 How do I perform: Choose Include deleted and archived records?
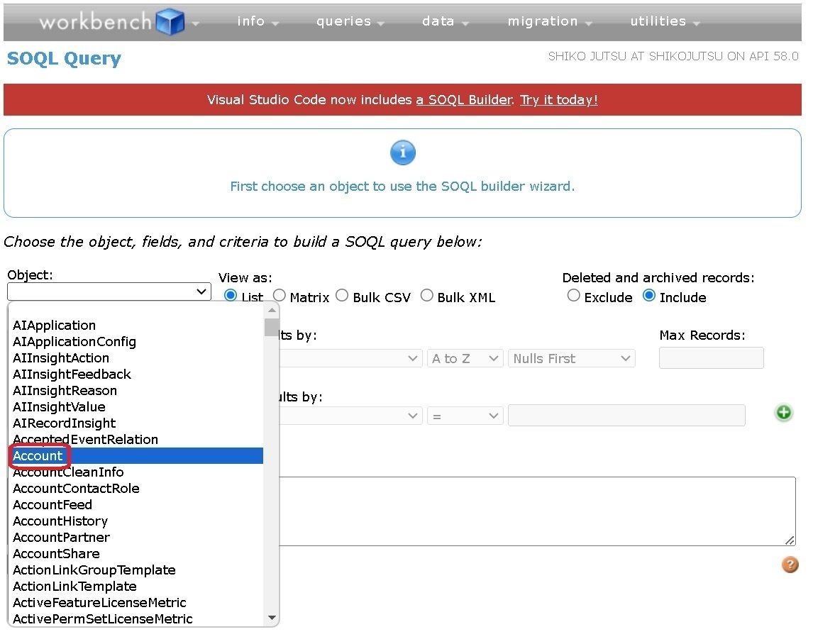[x=648, y=296]
